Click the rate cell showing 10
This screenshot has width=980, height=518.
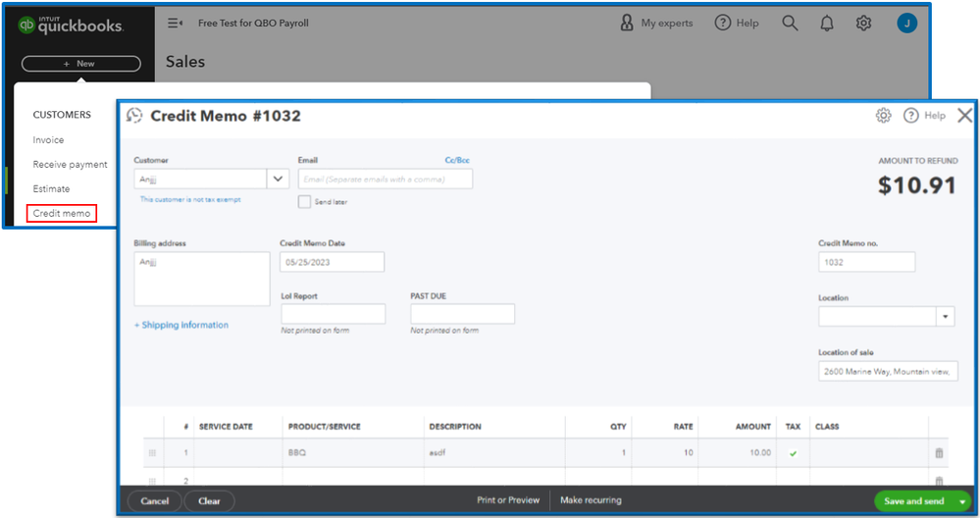click(664, 453)
